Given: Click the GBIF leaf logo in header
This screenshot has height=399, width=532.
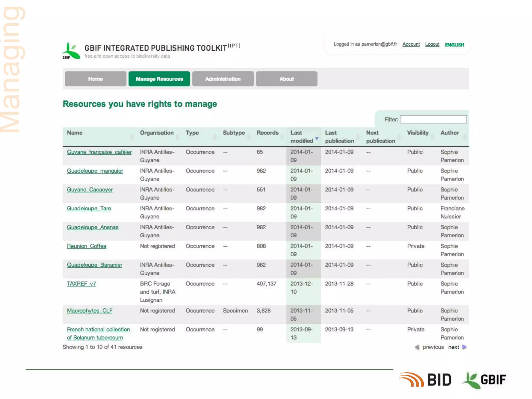Looking at the screenshot, I should point(71,51).
